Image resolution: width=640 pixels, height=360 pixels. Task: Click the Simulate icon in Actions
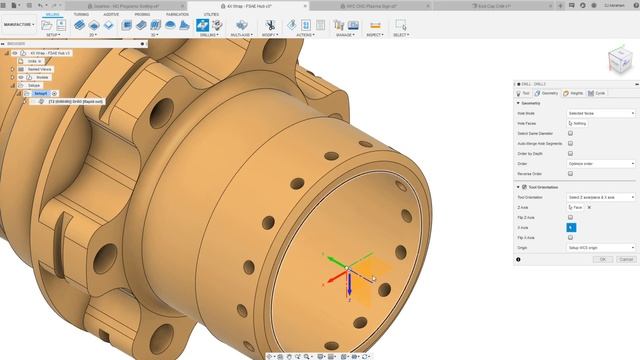point(291,25)
